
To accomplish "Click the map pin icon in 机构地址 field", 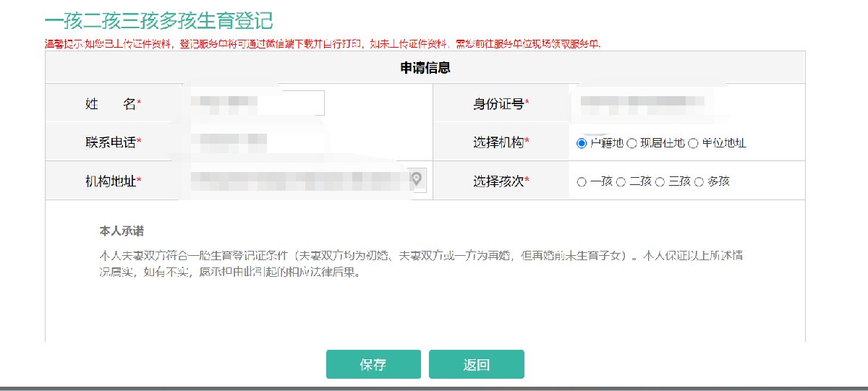I will (x=417, y=179).
